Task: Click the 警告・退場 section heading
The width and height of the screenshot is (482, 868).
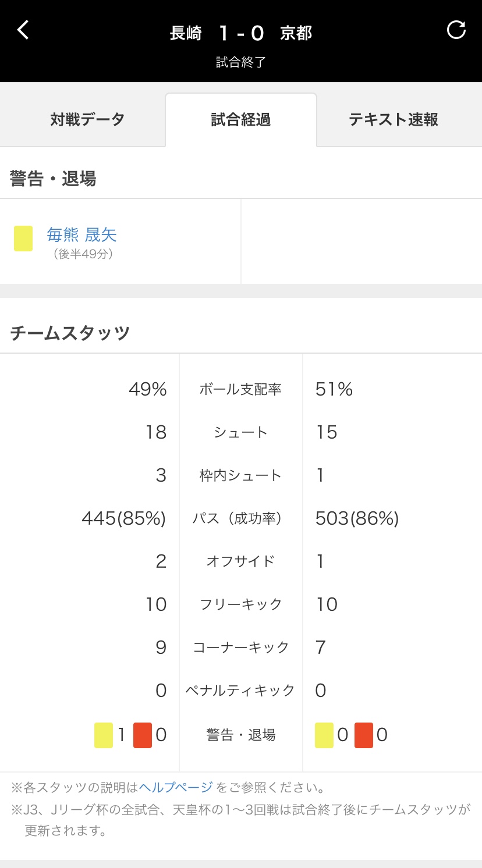Action: pos(53,179)
